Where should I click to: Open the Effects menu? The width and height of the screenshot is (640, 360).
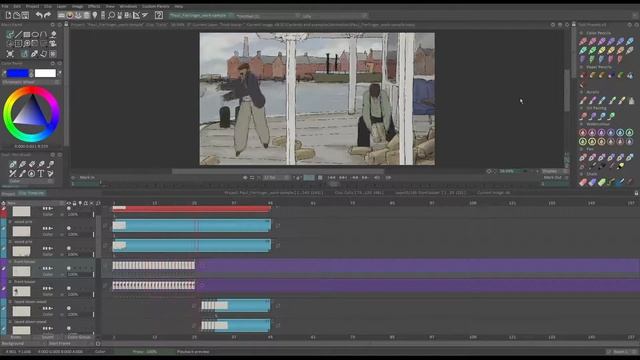[94, 7]
